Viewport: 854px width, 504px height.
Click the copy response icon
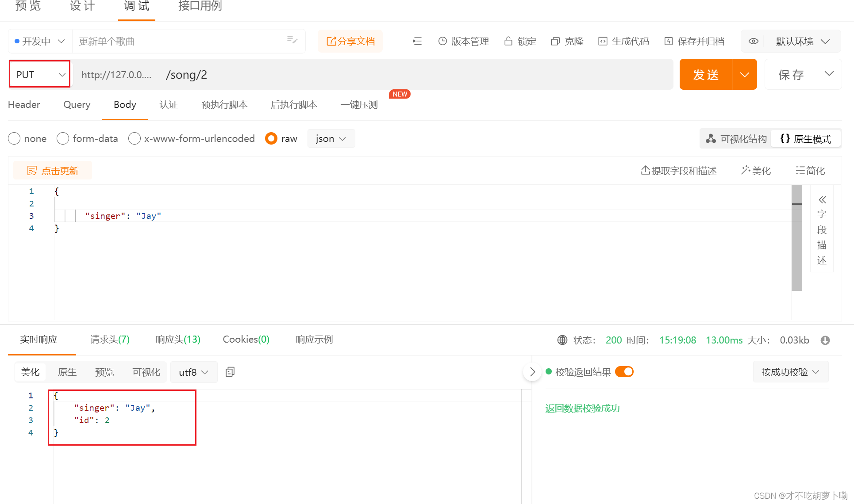coord(230,372)
